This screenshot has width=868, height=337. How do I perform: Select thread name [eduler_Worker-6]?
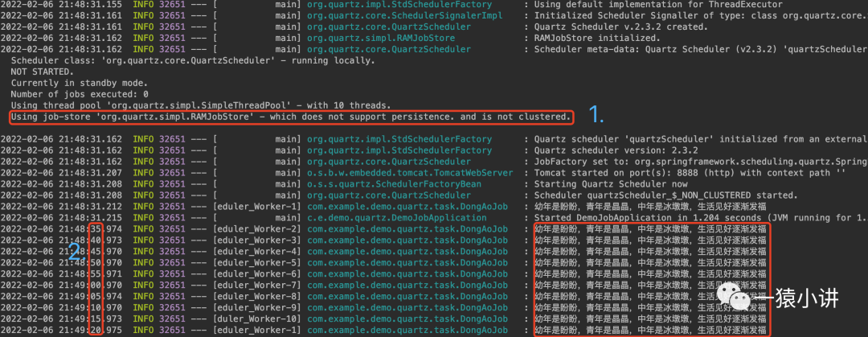coord(257,273)
